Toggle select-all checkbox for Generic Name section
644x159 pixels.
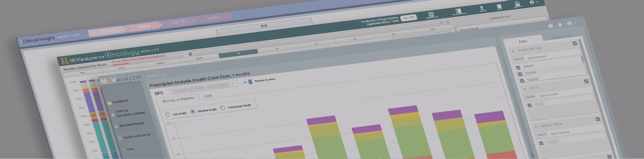coord(598,119)
